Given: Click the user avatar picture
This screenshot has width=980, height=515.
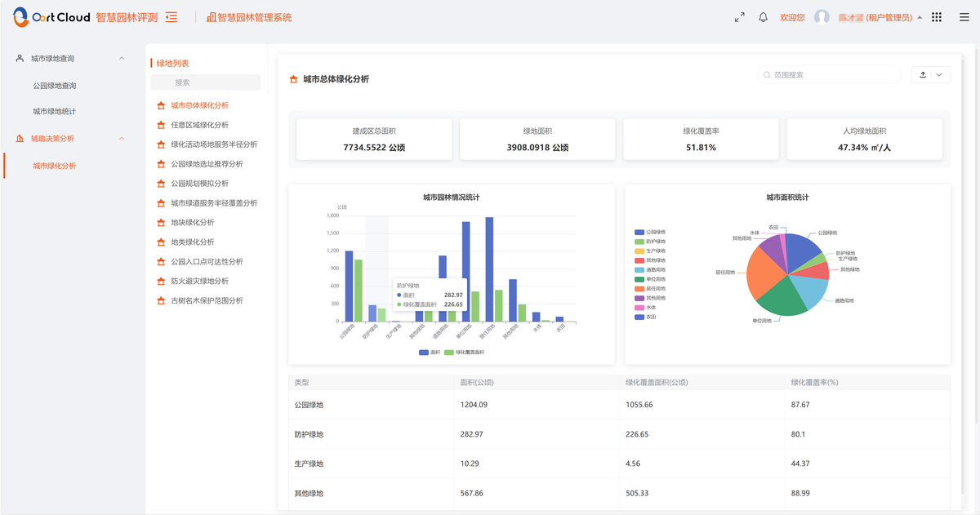Looking at the screenshot, I should click(822, 17).
